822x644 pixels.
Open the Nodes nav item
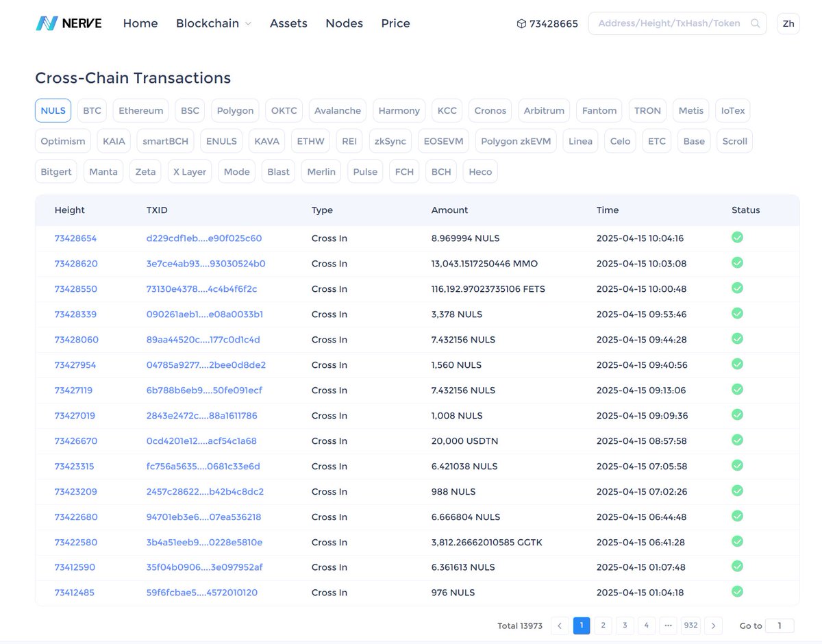point(344,23)
